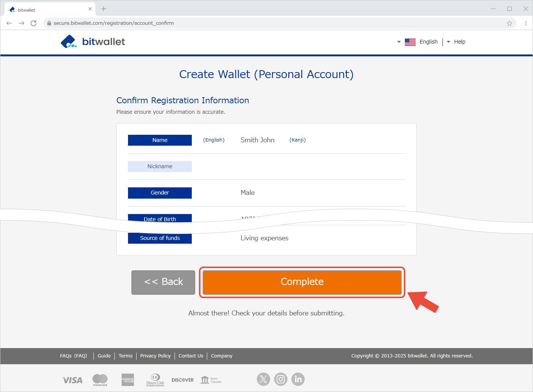Open the Company footer link

tap(222, 356)
